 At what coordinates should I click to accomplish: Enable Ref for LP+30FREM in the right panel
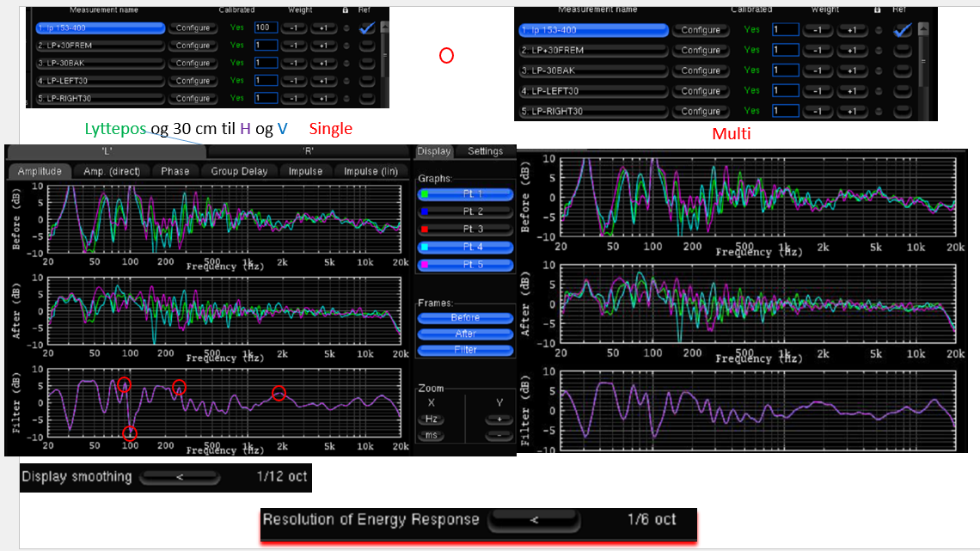pos(902,50)
